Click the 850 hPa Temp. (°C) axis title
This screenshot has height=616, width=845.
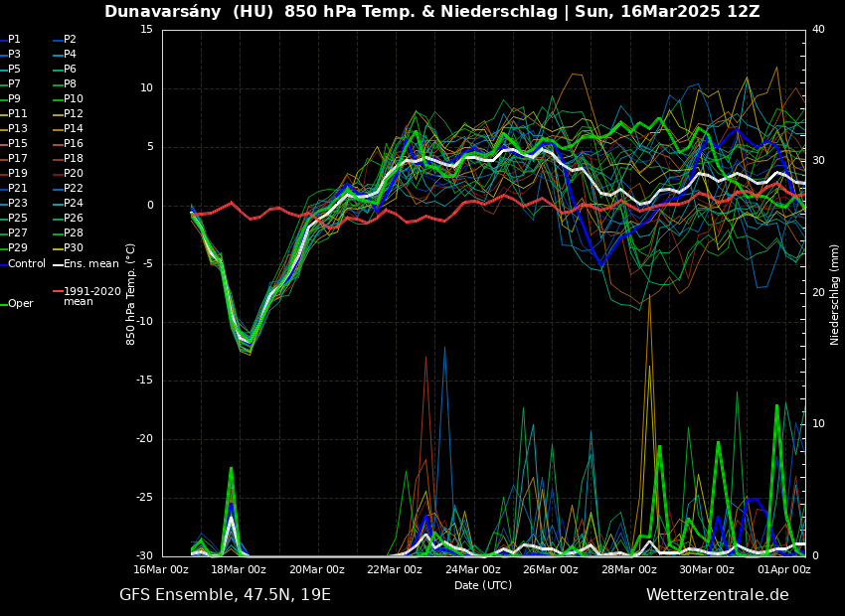click(x=131, y=293)
